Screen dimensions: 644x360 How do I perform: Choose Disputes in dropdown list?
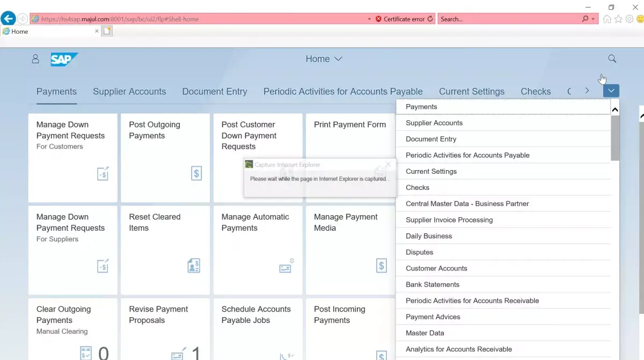[503, 252]
